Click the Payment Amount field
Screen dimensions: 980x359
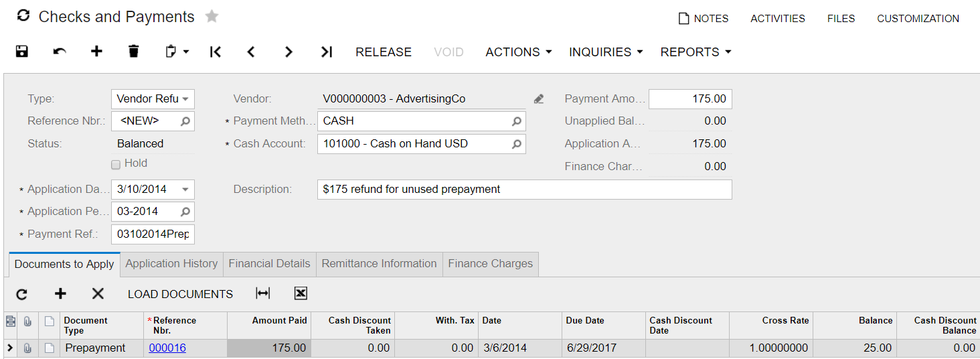[x=690, y=99]
